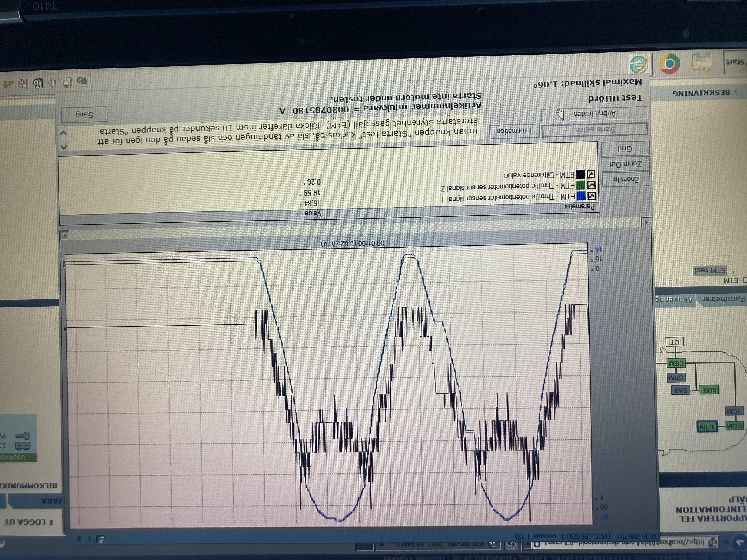The height and width of the screenshot is (560, 747).
Task: Click the Test Utförd status text
Action: (x=615, y=98)
